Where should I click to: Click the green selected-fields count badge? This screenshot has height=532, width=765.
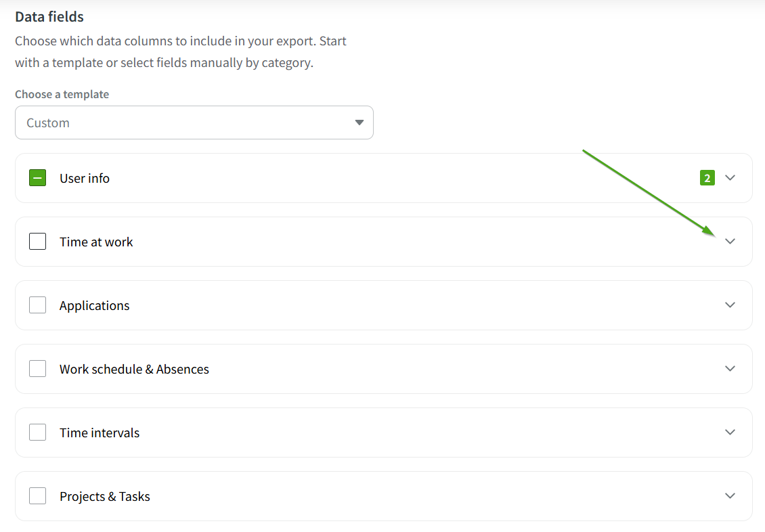click(x=707, y=177)
